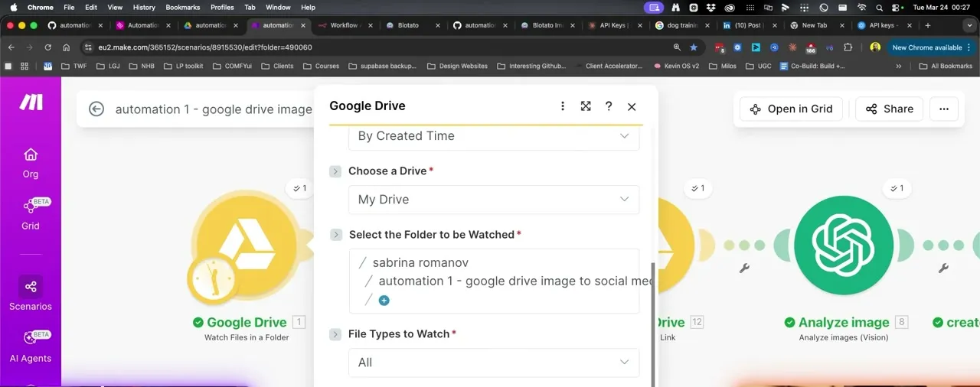Open Spotlight search in menu bar
Image resolution: width=980 pixels, height=387 pixels.
(x=880, y=7)
